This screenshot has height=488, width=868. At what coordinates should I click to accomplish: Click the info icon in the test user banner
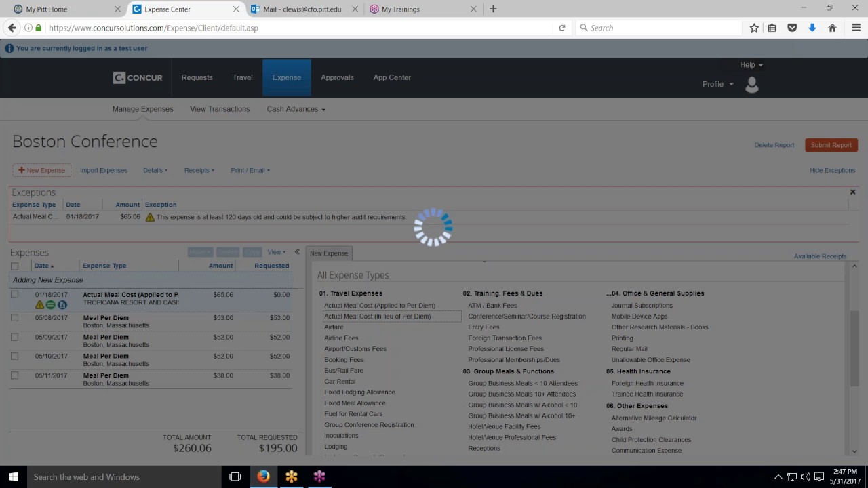(x=9, y=48)
